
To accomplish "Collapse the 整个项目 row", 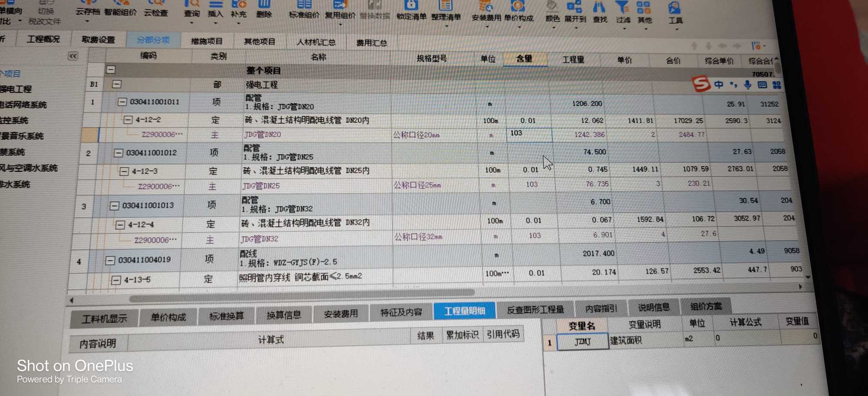I will click(x=111, y=69).
